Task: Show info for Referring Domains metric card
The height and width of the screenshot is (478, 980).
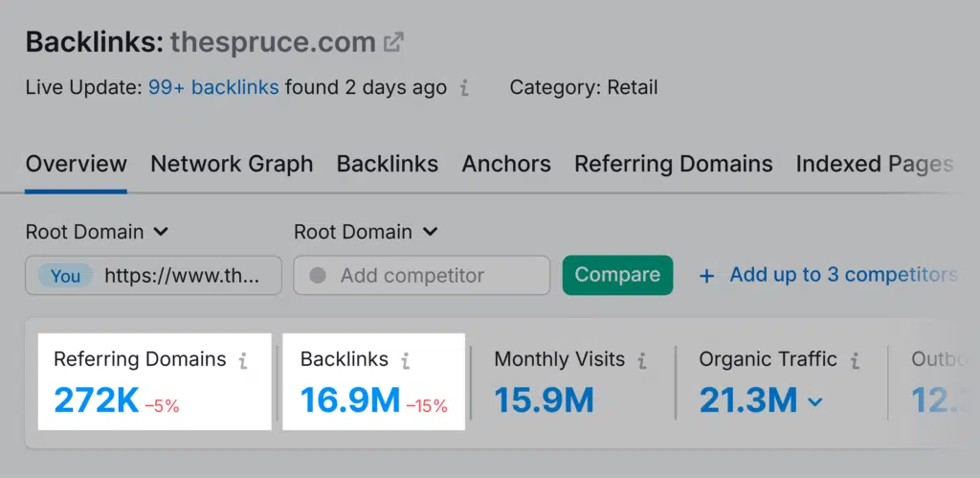Action: 243,361
